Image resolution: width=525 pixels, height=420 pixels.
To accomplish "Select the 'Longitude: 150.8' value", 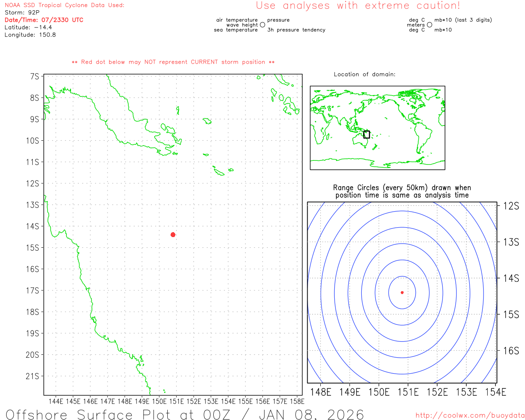I will tap(30, 35).
